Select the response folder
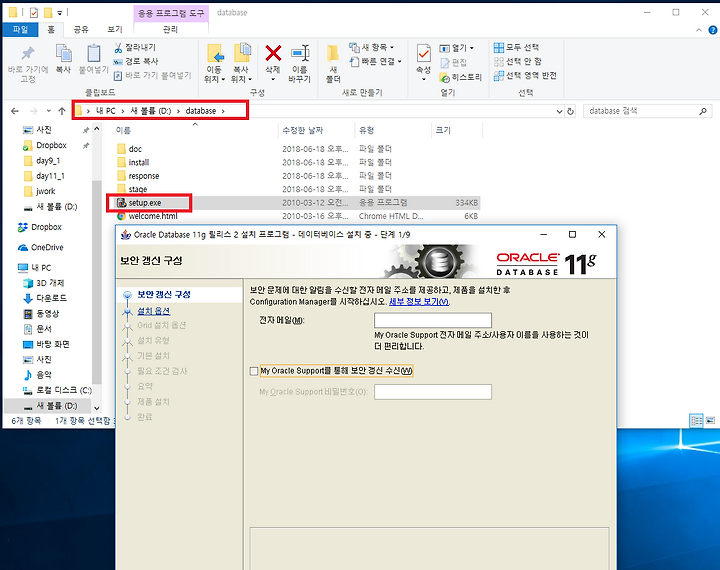720x570 pixels. coord(144,175)
